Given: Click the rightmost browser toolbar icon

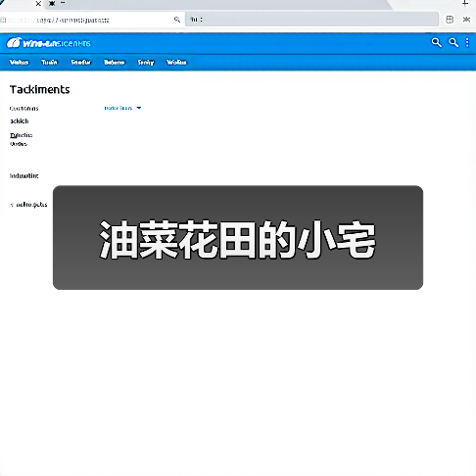Looking at the screenshot, I should click(x=466, y=20).
